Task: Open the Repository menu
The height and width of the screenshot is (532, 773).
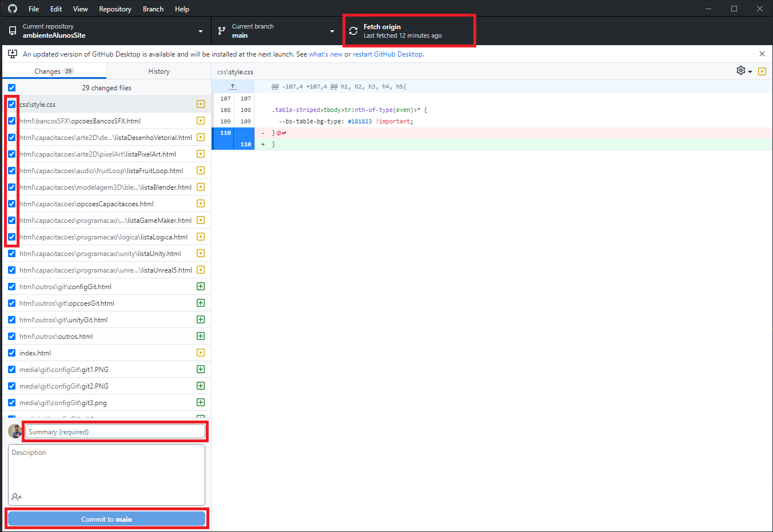Action: click(115, 9)
